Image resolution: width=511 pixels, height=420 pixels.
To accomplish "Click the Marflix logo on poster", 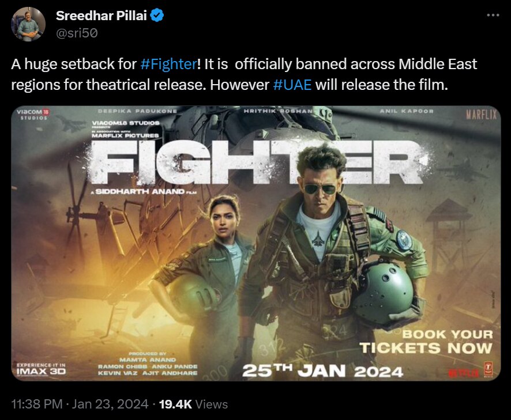I will tap(481, 114).
